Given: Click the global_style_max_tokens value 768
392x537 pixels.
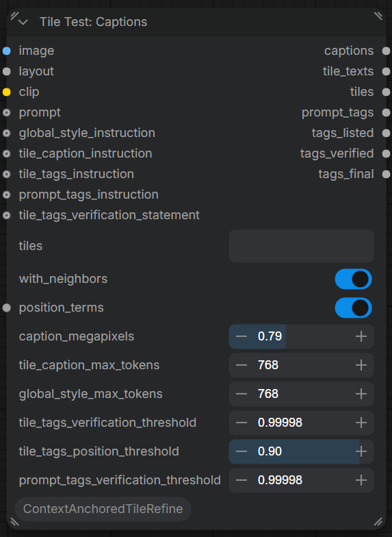Looking at the screenshot, I should click(x=268, y=395).
